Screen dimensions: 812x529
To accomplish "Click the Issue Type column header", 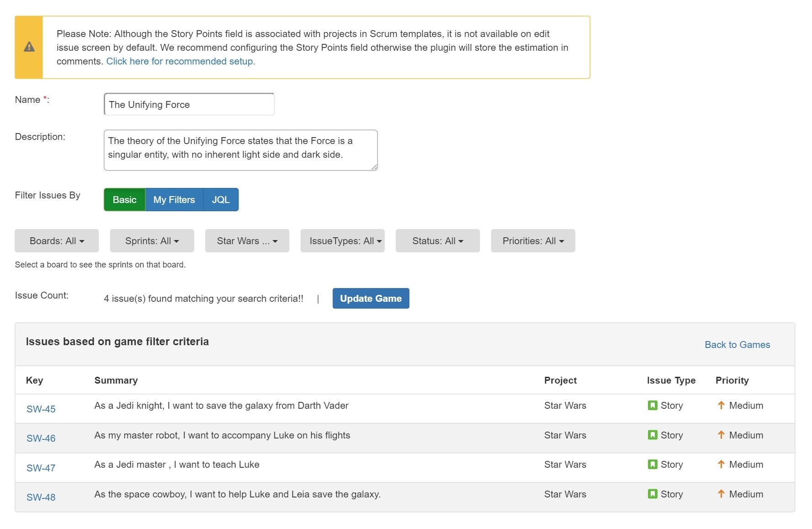I will coord(671,380).
